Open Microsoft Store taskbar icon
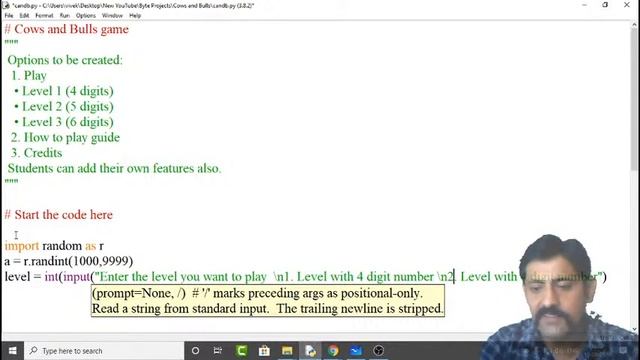The image size is (640, 360). [264, 351]
